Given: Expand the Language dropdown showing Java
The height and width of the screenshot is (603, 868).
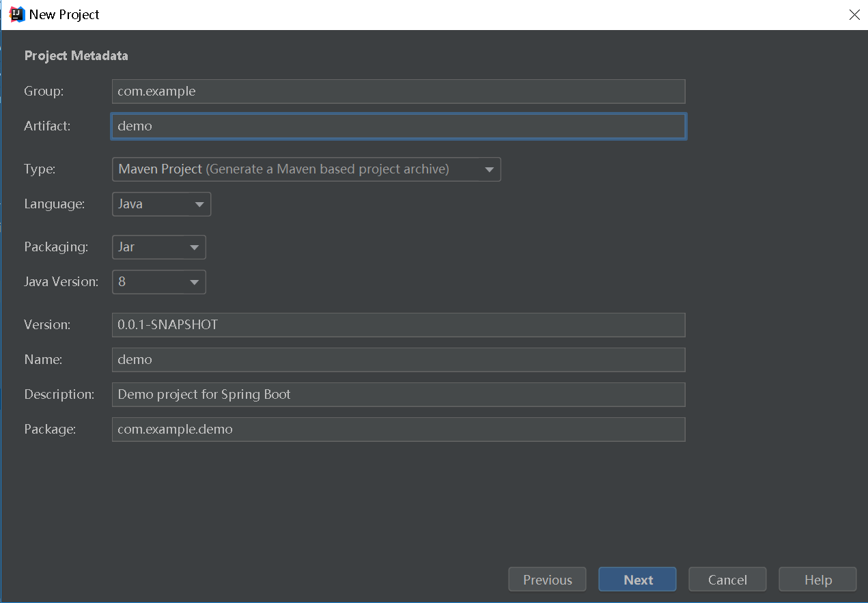Looking at the screenshot, I should [161, 204].
